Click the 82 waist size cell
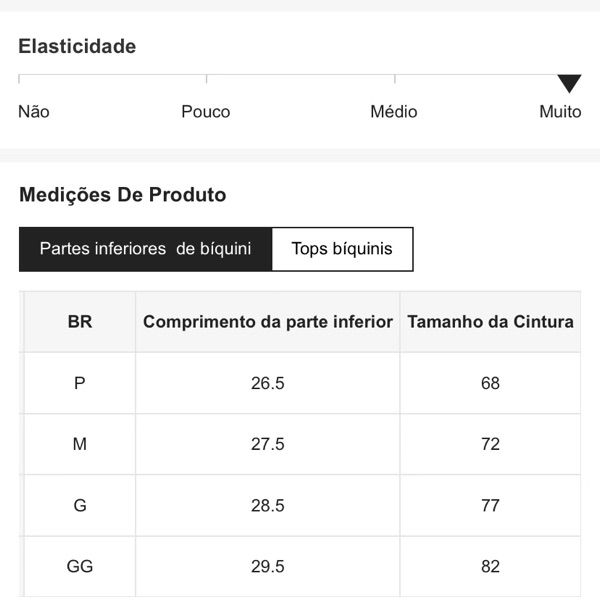The width and height of the screenshot is (600, 600). [490, 566]
